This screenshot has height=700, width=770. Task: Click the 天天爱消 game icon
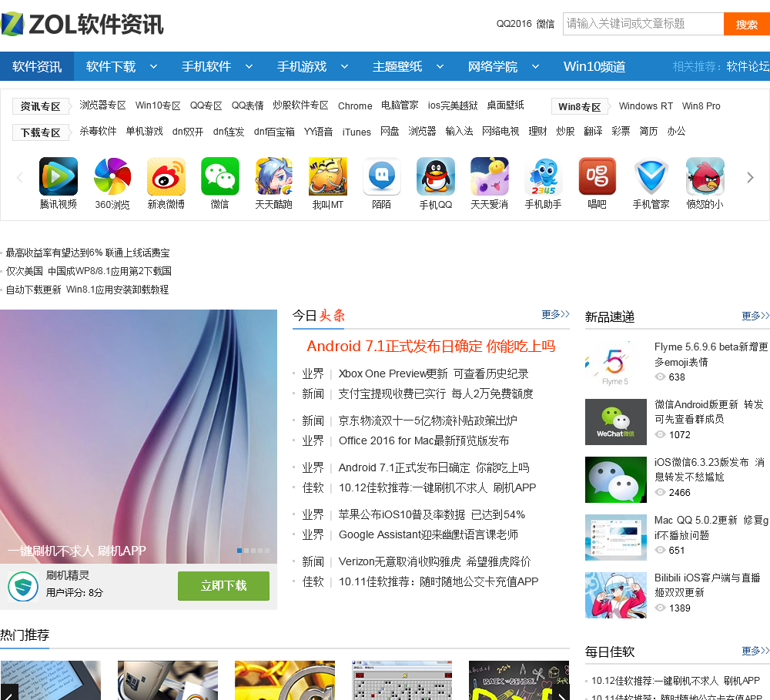click(x=490, y=176)
